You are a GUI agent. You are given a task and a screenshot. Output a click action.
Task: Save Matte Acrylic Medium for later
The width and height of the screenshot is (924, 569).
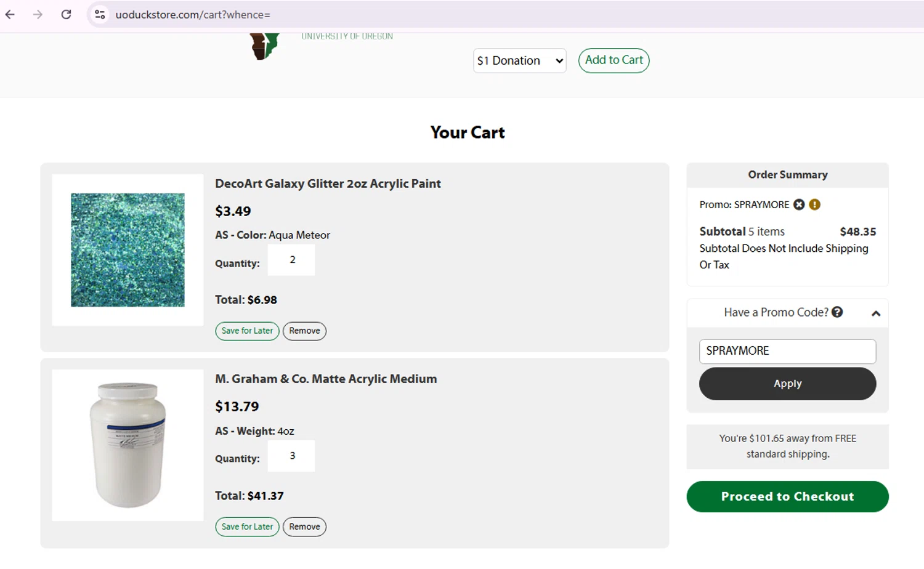coord(247,527)
